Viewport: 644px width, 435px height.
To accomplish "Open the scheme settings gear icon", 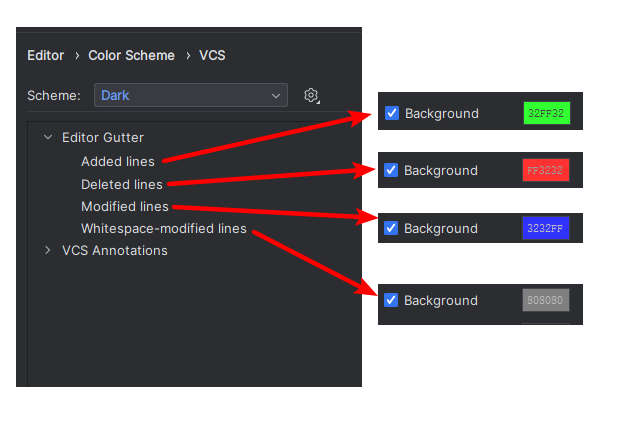I will click(x=311, y=96).
